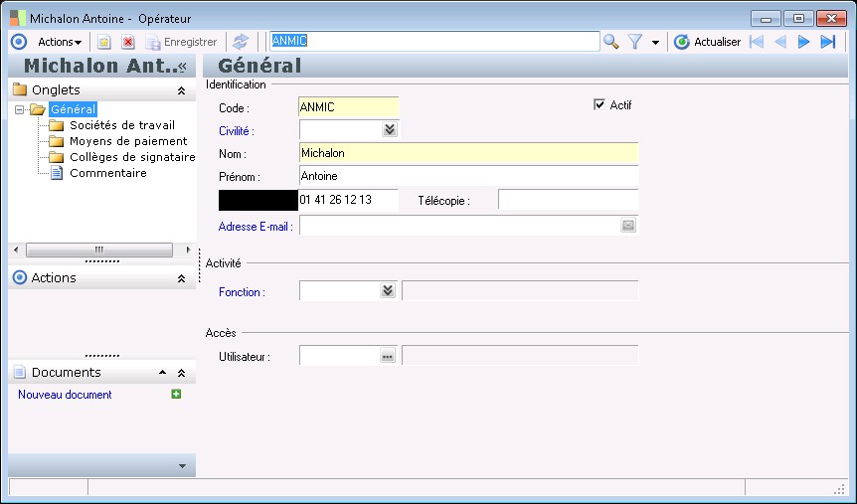Toggle the Actif checkbox
The width and height of the screenshot is (857, 504).
click(x=600, y=104)
